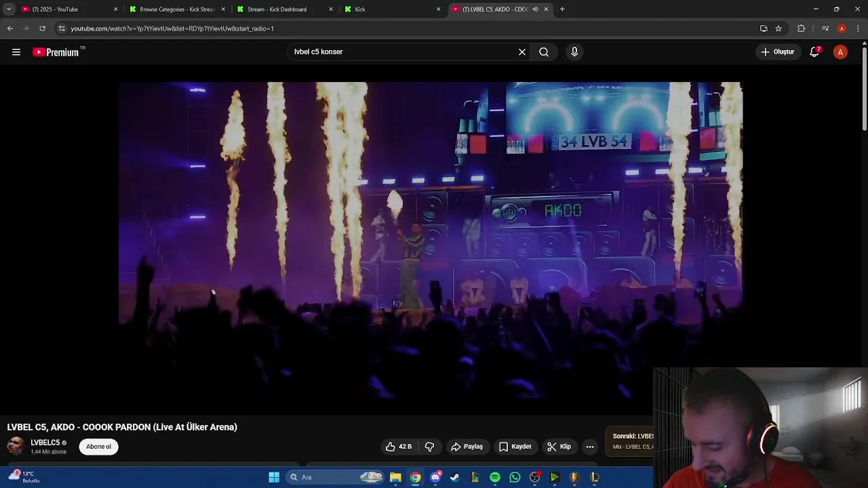This screenshot has height=488, width=868.
Task: Close the Stream - Kick Dashboard tab
Action: [x=331, y=9]
